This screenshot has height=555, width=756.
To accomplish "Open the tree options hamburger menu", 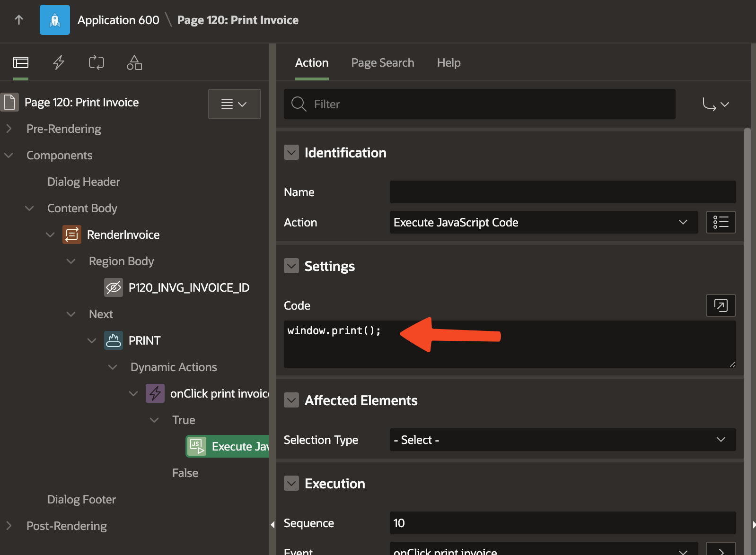I will pos(235,104).
